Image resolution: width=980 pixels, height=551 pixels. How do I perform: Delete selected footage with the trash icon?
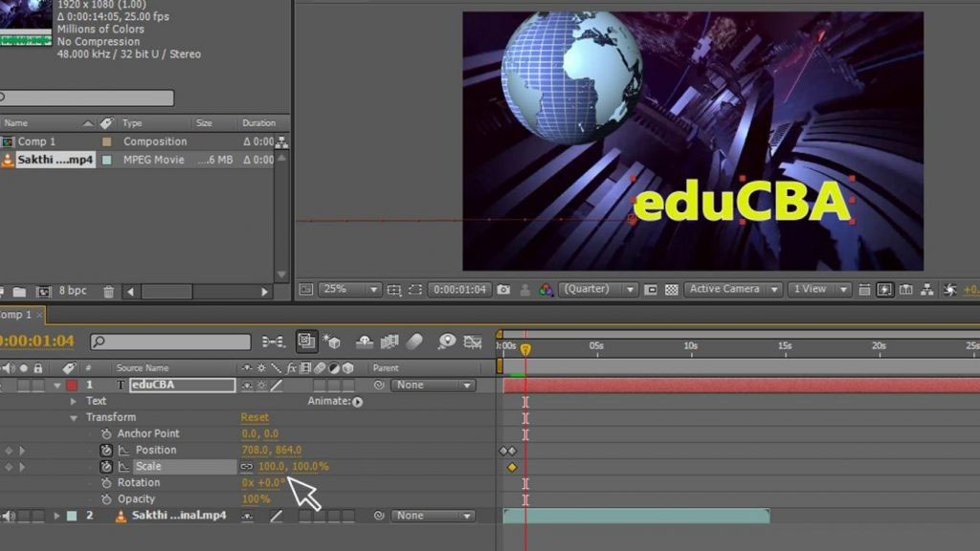click(109, 292)
